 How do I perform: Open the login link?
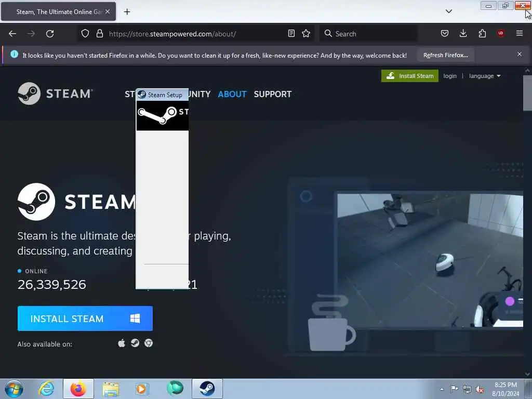click(x=450, y=76)
